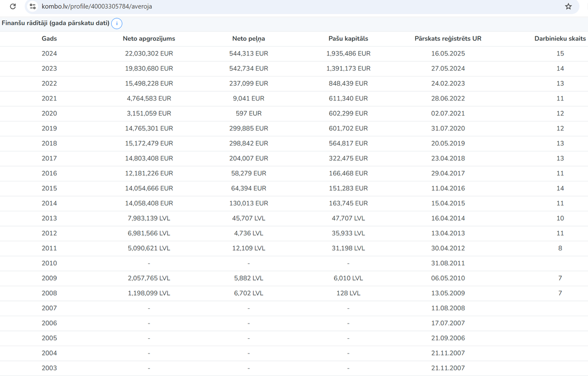Select equity value 564,817 EUR

[x=348, y=144]
